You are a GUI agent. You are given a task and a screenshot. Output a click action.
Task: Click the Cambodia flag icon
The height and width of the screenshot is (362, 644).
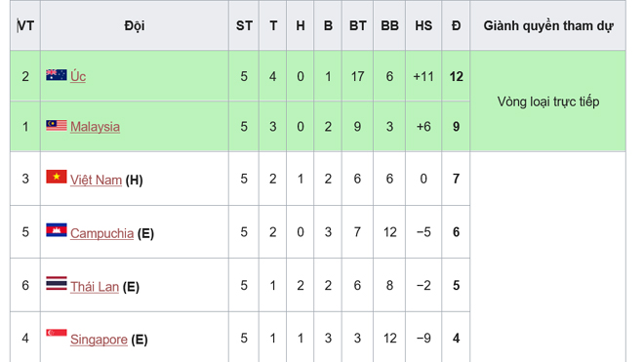point(57,230)
